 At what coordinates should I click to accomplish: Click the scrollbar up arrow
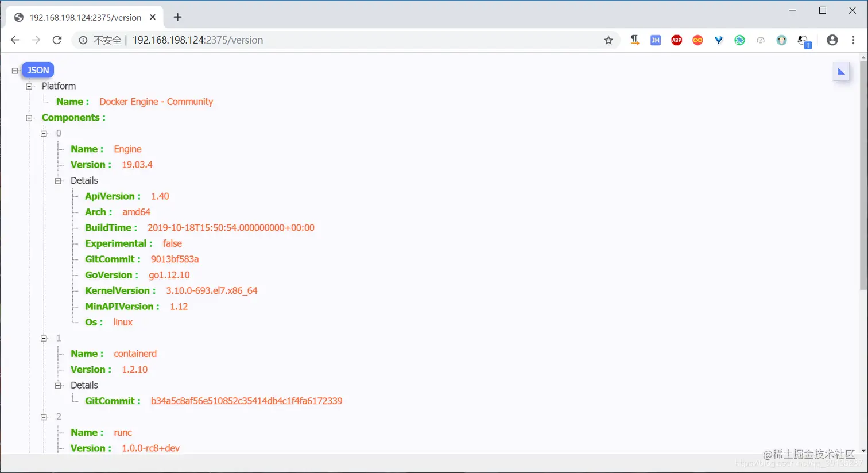pos(863,57)
